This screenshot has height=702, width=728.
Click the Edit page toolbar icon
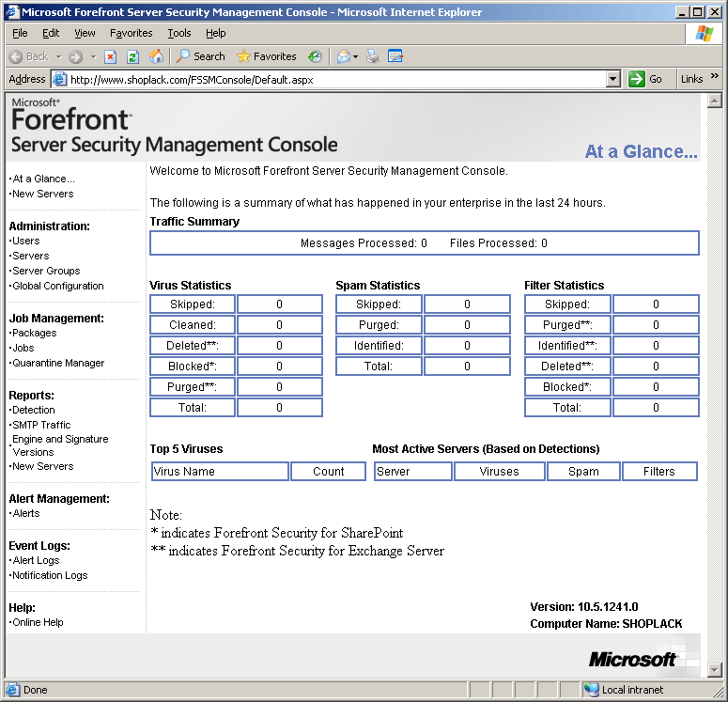(x=395, y=56)
